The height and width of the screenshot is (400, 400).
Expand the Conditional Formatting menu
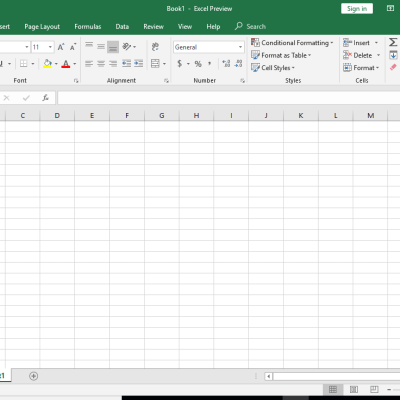(292, 43)
